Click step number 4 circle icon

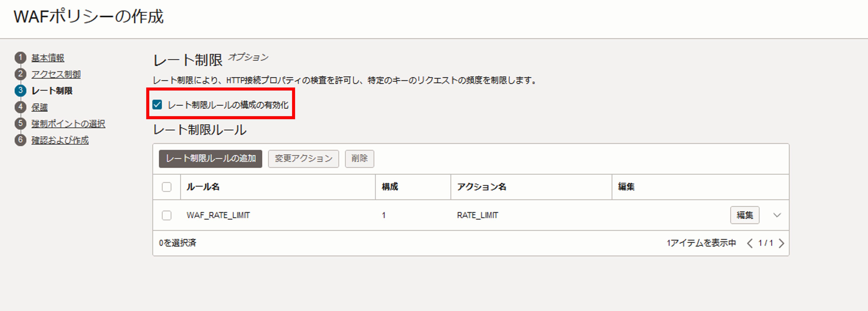pyautogui.click(x=20, y=107)
